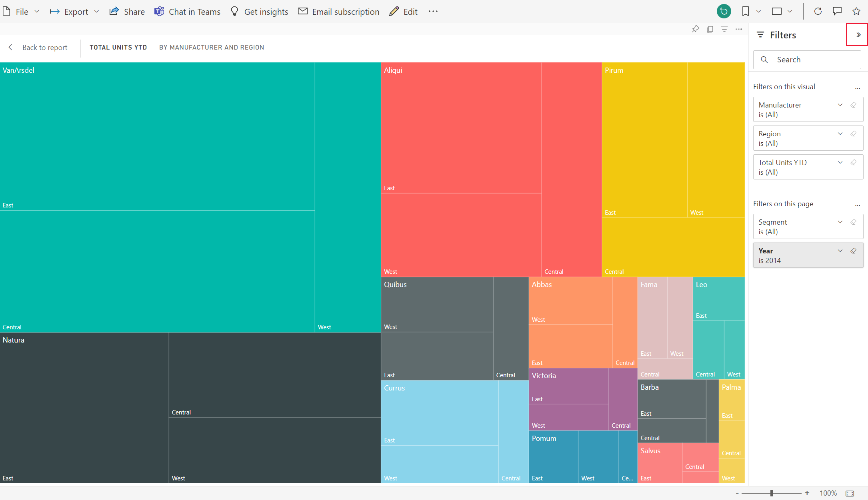Viewport: 868px width, 500px height.
Task: Expand the Total Units YTD filter
Action: (840, 162)
